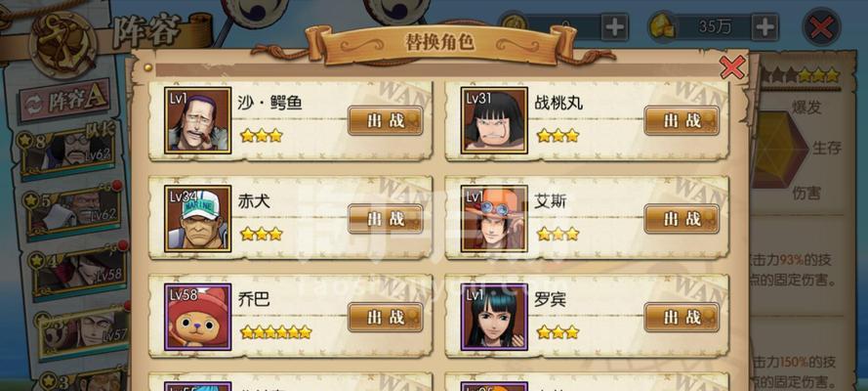
Task: Choose the Lv58 lineup member slot
Action: pos(79,270)
